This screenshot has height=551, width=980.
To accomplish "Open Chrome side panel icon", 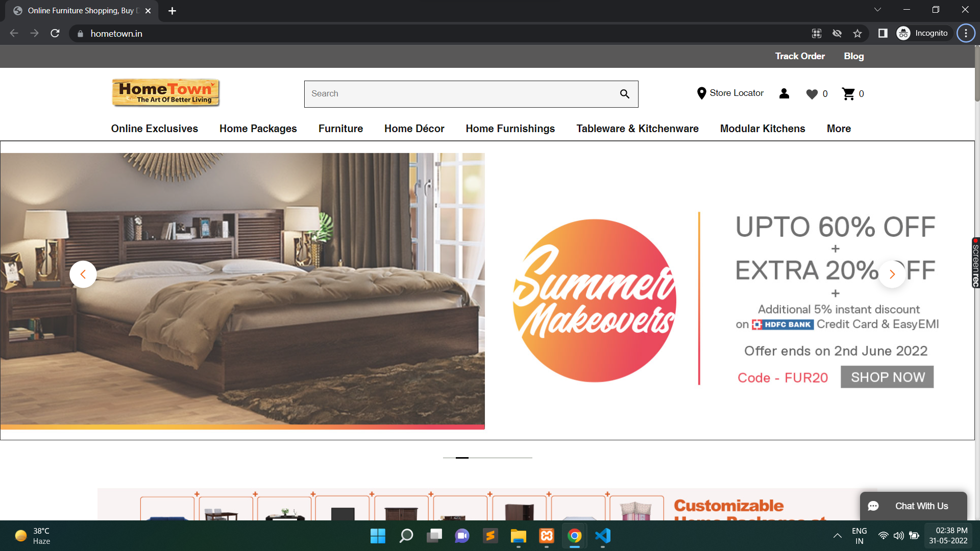I will pyautogui.click(x=883, y=34).
